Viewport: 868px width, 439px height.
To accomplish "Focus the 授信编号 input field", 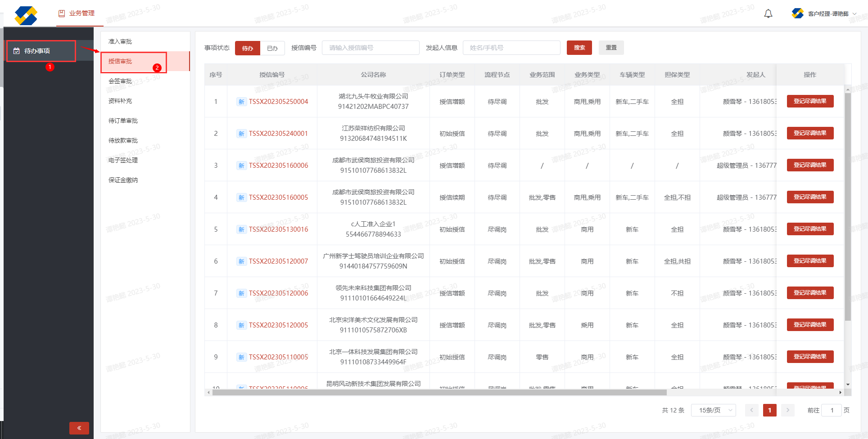I will (371, 48).
